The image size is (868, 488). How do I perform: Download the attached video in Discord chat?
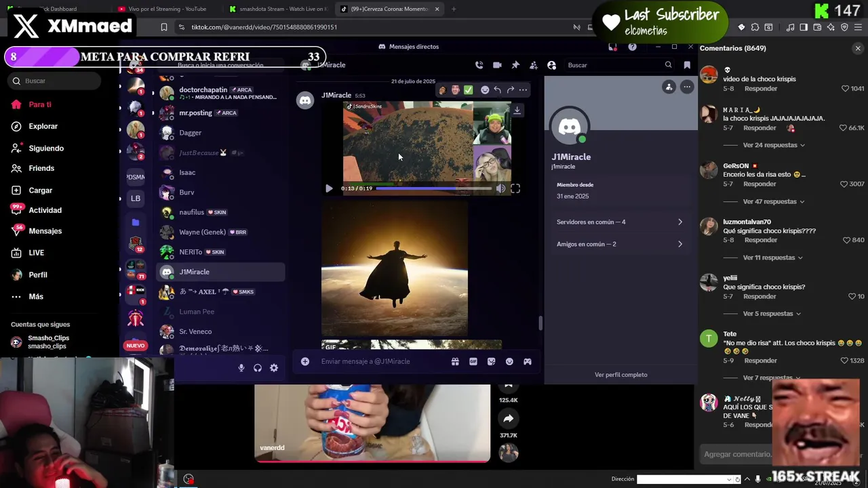click(517, 110)
